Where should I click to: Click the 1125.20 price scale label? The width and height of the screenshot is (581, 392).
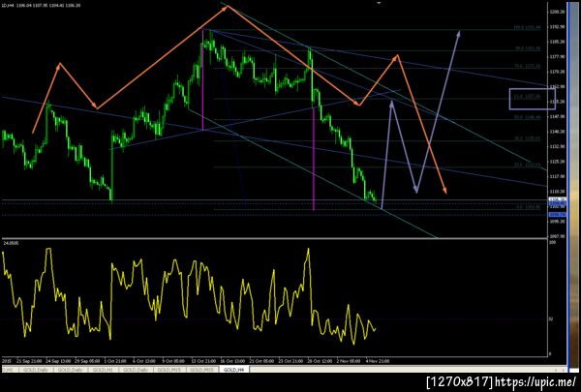pyautogui.click(x=557, y=162)
